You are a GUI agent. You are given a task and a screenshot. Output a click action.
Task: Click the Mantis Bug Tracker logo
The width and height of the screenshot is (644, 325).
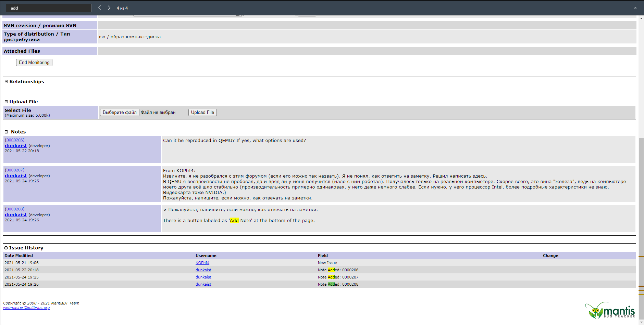click(610, 310)
